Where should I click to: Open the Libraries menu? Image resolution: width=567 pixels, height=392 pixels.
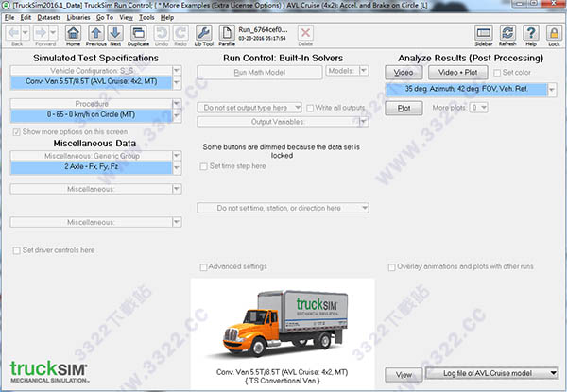click(x=78, y=17)
